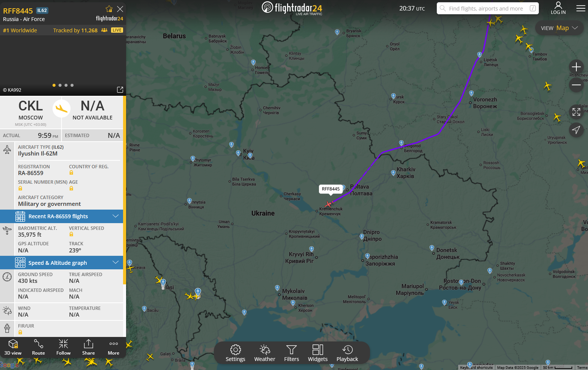Open the aircraft photo in new window
The image size is (588, 370).
point(120,90)
